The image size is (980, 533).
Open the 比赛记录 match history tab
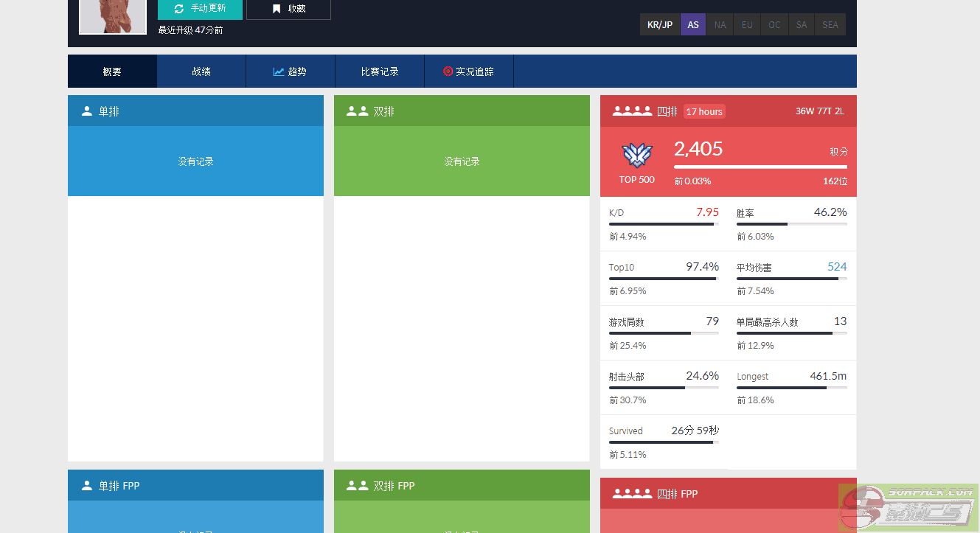pos(380,72)
